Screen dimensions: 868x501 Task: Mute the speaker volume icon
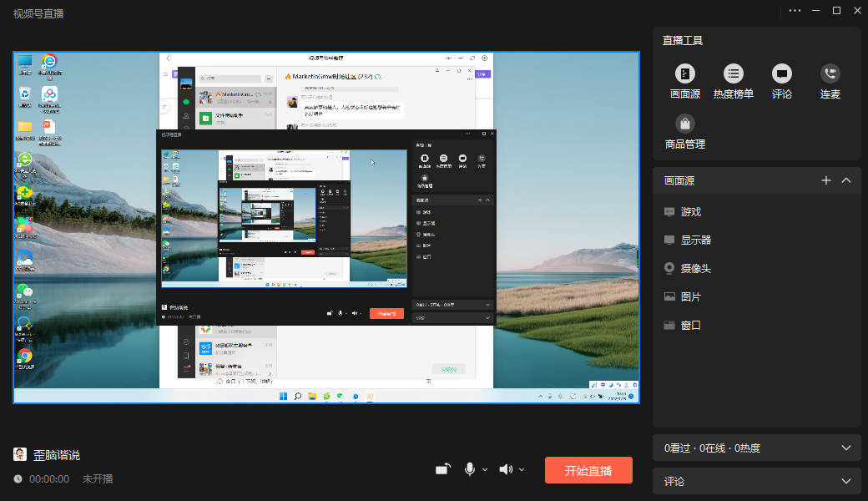pos(505,469)
